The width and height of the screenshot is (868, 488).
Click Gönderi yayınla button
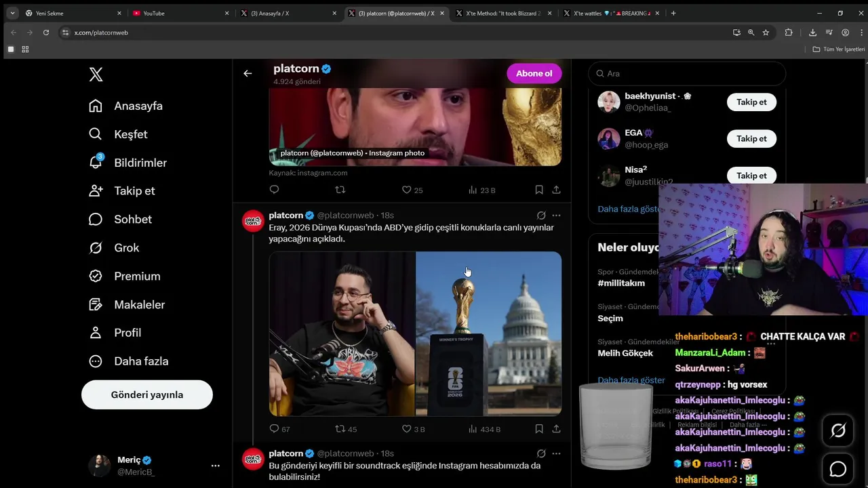click(x=147, y=394)
